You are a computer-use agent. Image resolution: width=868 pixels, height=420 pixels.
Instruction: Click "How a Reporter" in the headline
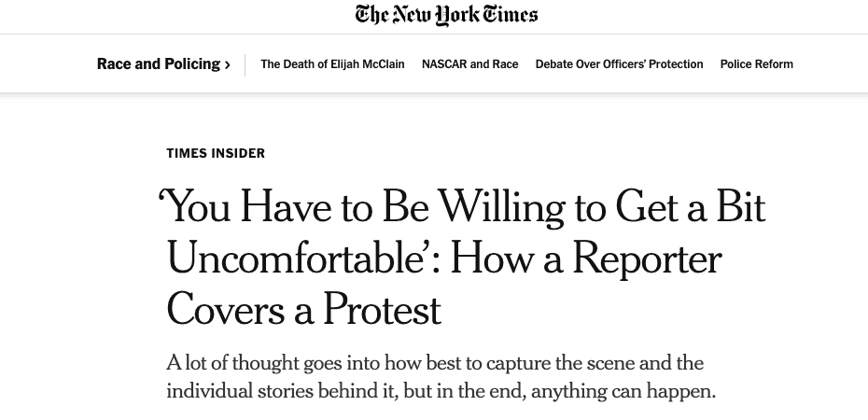coord(586,259)
